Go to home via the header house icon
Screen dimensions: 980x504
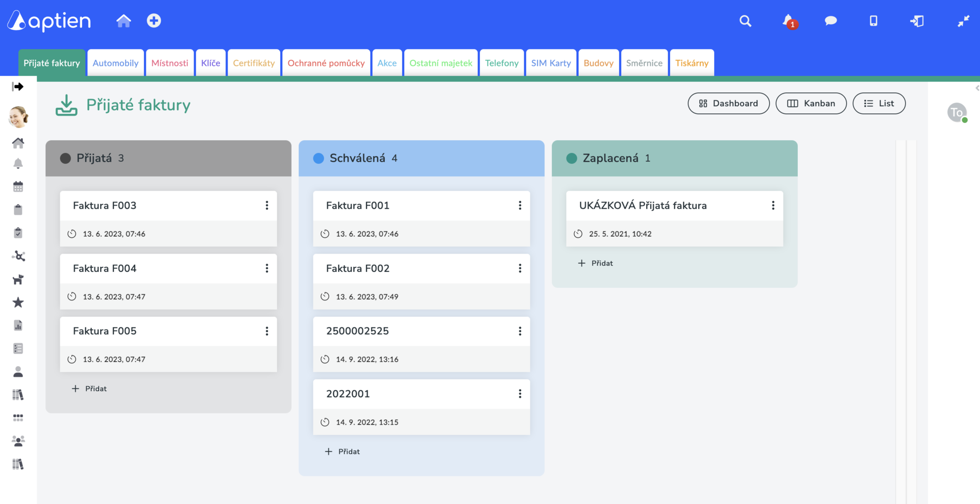click(124, 20)
